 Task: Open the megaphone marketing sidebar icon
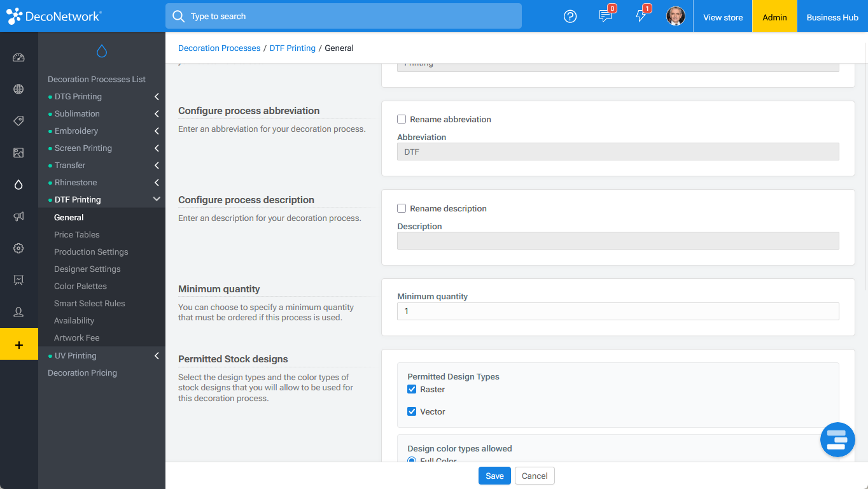pyautogui.click(x=18, y=216)
